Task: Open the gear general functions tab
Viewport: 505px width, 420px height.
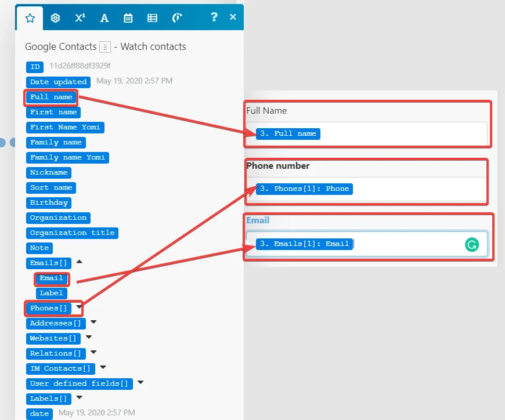Action: (55, 18)
